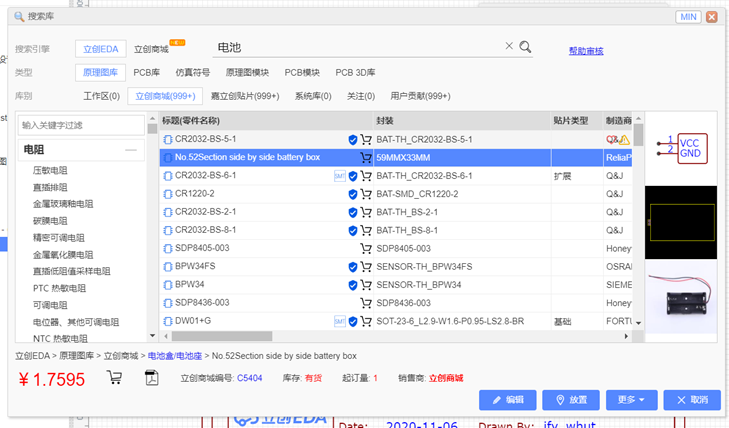The image size is (729, 428).
Task: Open the 更多 dropdown button
Action: click(x=631, y=400)
